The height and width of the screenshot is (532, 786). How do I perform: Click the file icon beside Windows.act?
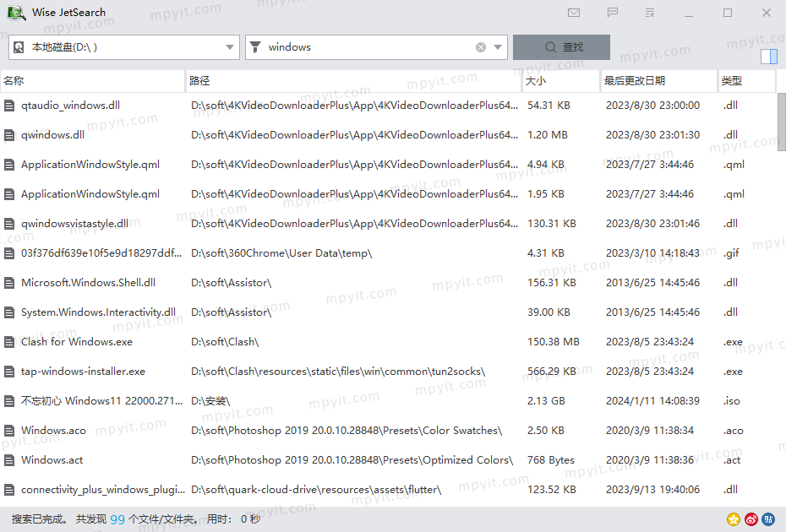9,460
